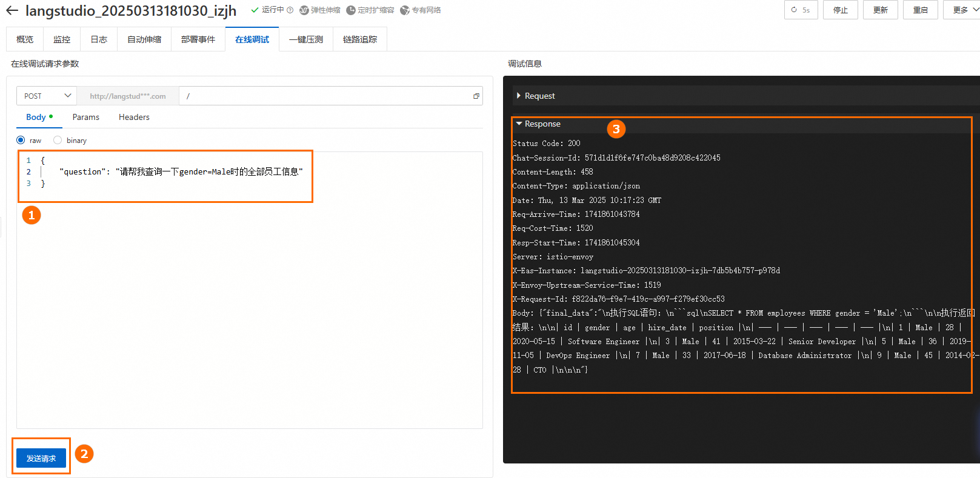Open the POST method dropdown
980x478 pixels.
click(x=47, y=96)
